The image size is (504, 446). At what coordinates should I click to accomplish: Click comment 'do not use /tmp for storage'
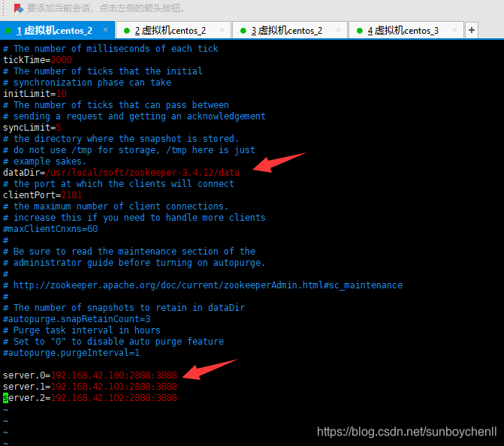(86, 150)
